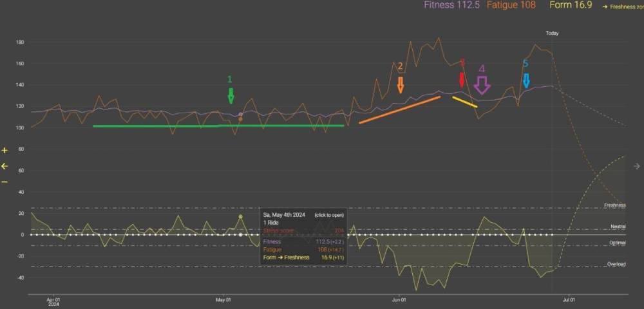Toggle the Fatigue 108 legend entry
This screenshot has width=644, height=309.
click(511, 6)
